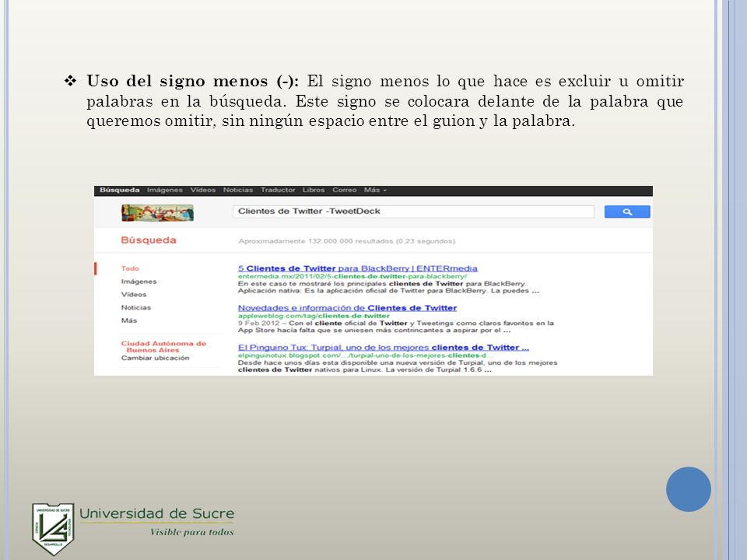Click the Visible para todos slogan
This screenshot has width=747, height=560.
(192, 532)
